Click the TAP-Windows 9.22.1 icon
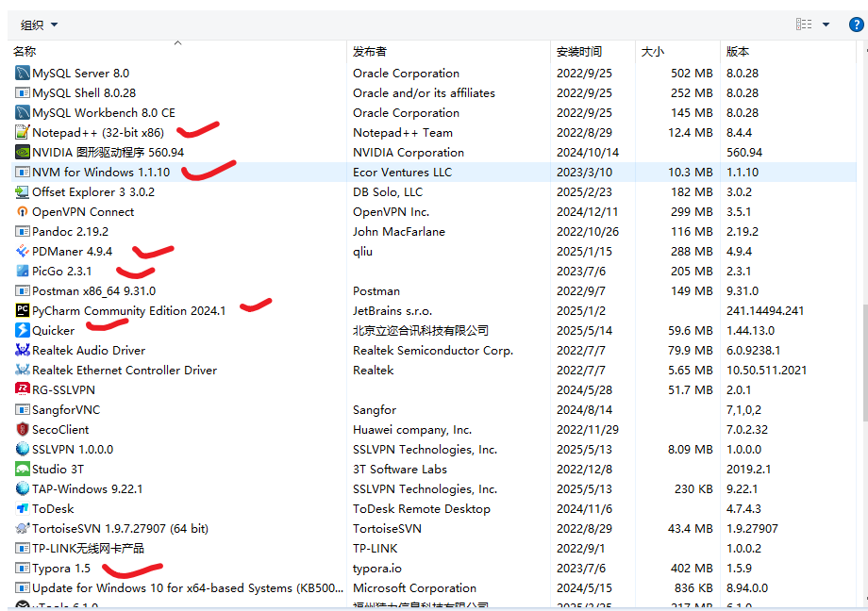Viewport: 868px width, 611px height. [22, 488]
